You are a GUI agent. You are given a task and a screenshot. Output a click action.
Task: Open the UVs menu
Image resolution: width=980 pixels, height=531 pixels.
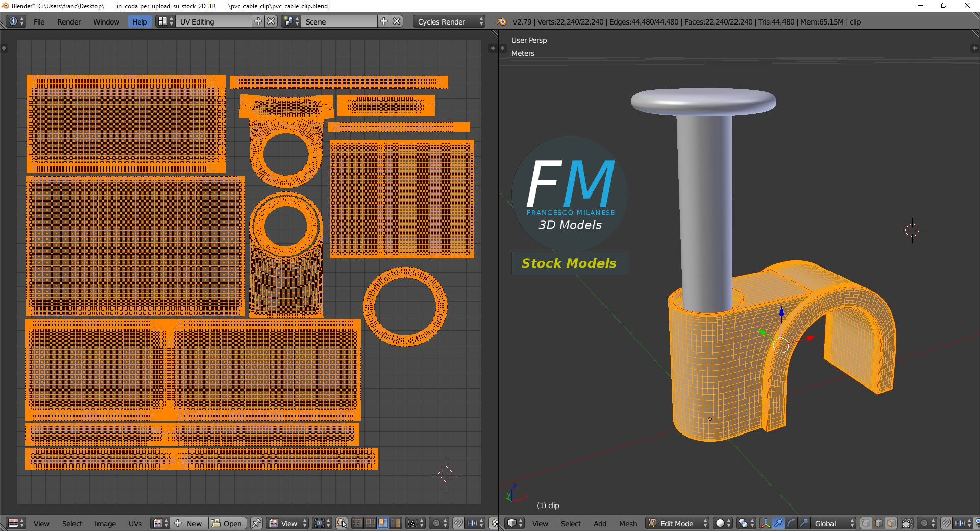[x=135, y=523]
